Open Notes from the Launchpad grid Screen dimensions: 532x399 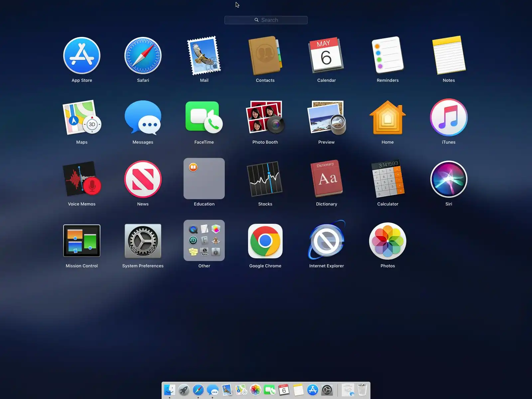(x=449, y=56)
